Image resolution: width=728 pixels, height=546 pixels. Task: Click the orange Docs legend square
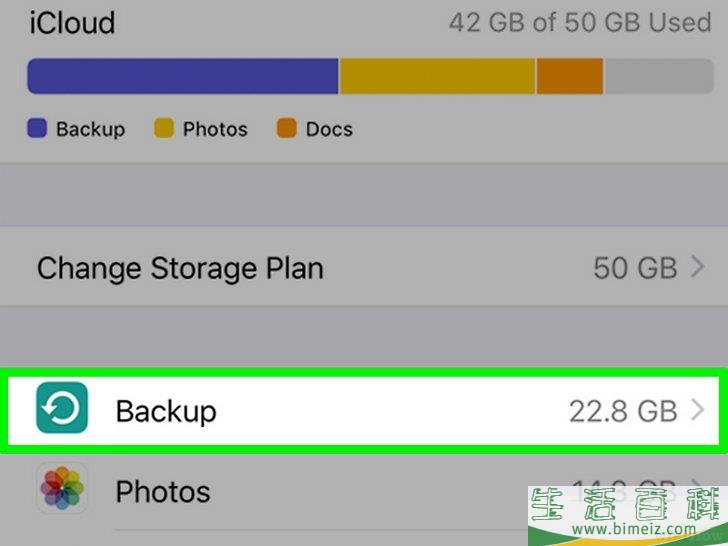tap(286, 128)
